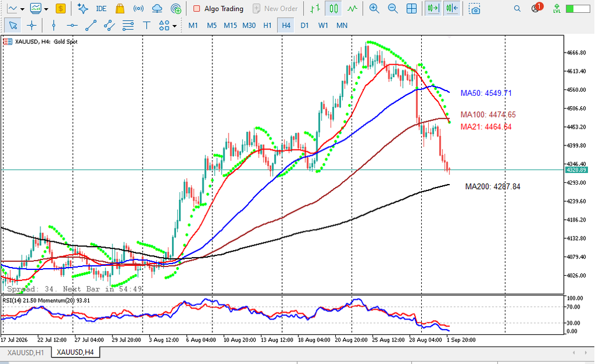Viewport: 599px width, 364px height.
Task: Select the arrow cursor tool
Action: (13, 26)
